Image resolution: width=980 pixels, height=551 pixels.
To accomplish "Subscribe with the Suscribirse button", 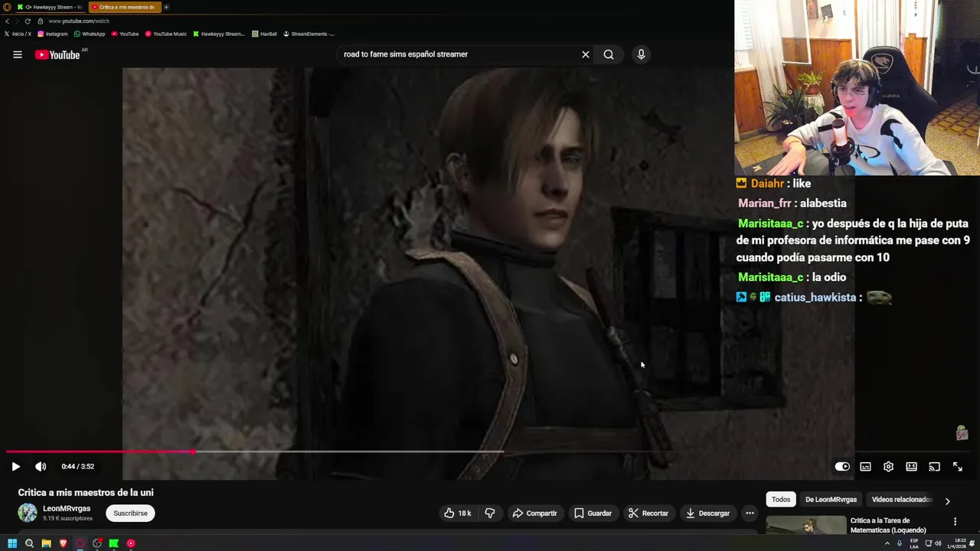I will point(130,513).
